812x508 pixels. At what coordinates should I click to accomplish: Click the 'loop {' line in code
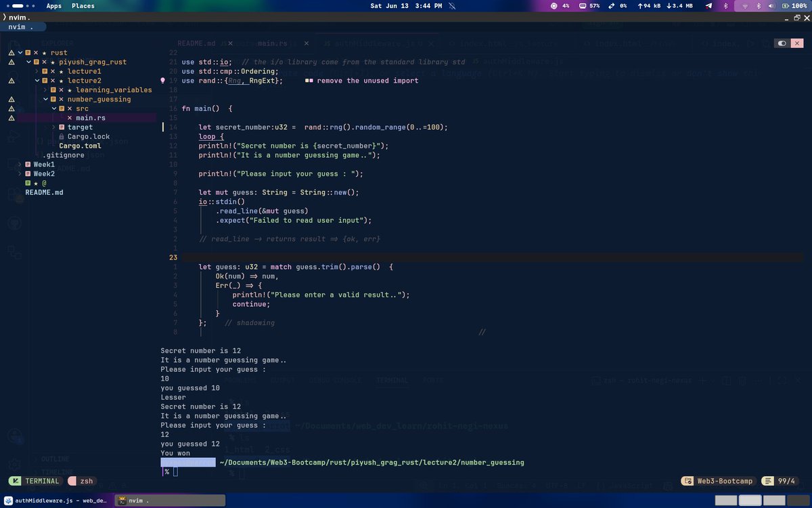click(211, 136)
